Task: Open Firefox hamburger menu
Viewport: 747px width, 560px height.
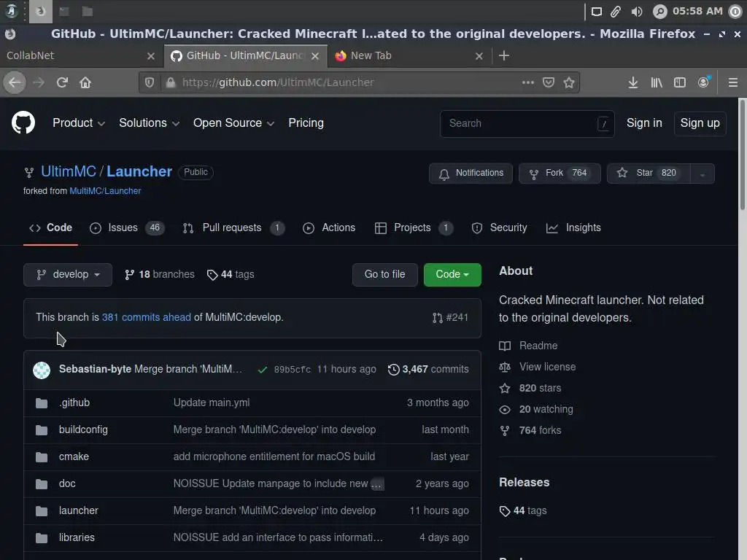Action: tap(732, 83)
